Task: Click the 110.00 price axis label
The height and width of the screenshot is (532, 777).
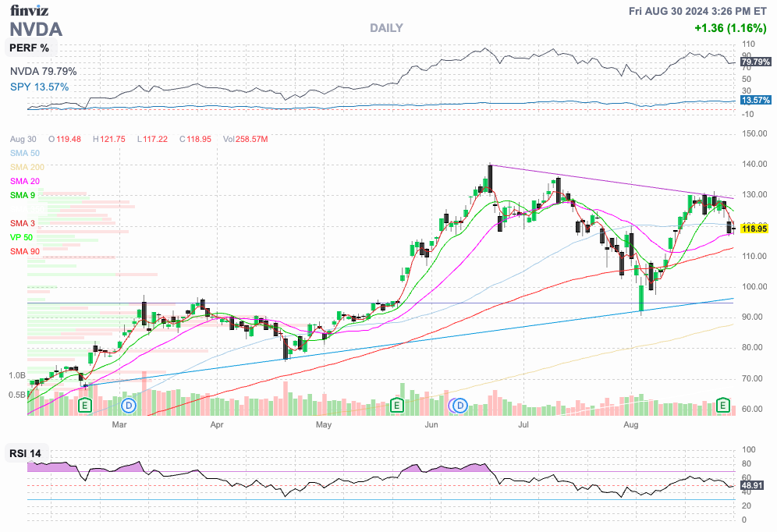Action: 754,257
